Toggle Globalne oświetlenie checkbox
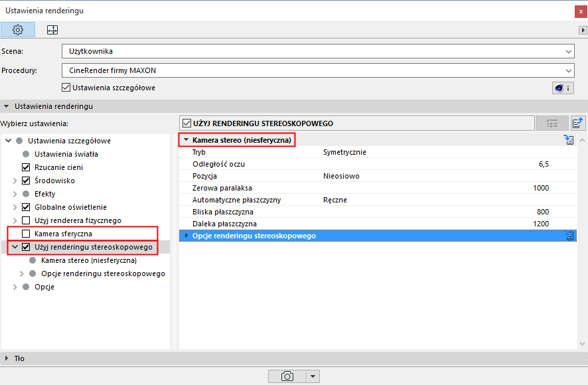Viewport: 588px width, 385px height. (x=26, y=207)
